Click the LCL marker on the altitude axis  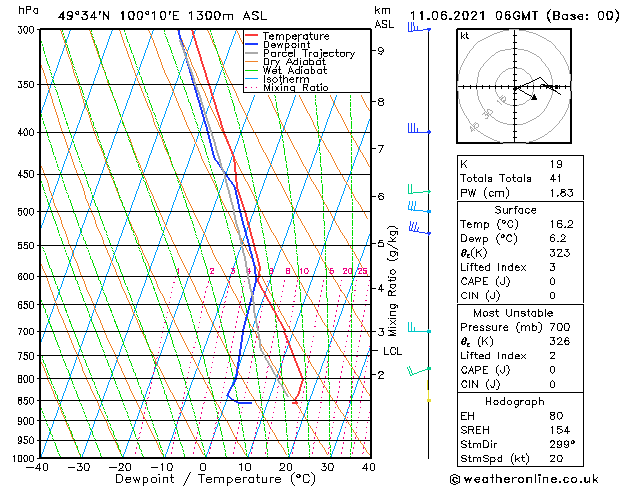tap(392, 351)
